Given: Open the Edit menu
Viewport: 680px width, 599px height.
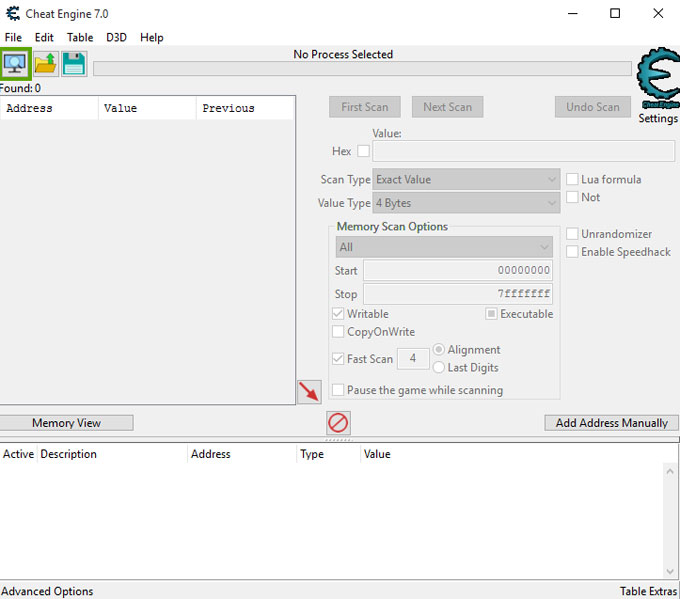Looking at the screenshot, I should (44, 37).
